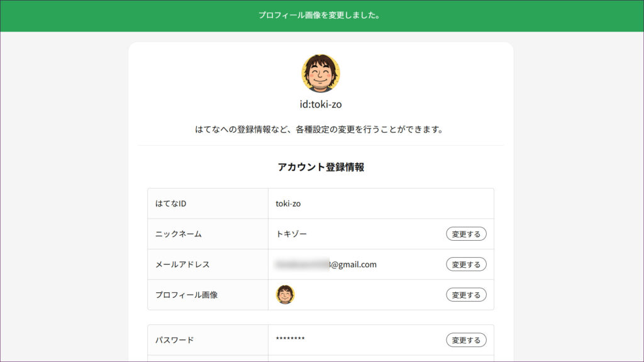Image resolution: width=644 pixels, height=362 pixels.
Task: Click the small avatar in プロフィール画像 row
Action: (285, 294)
